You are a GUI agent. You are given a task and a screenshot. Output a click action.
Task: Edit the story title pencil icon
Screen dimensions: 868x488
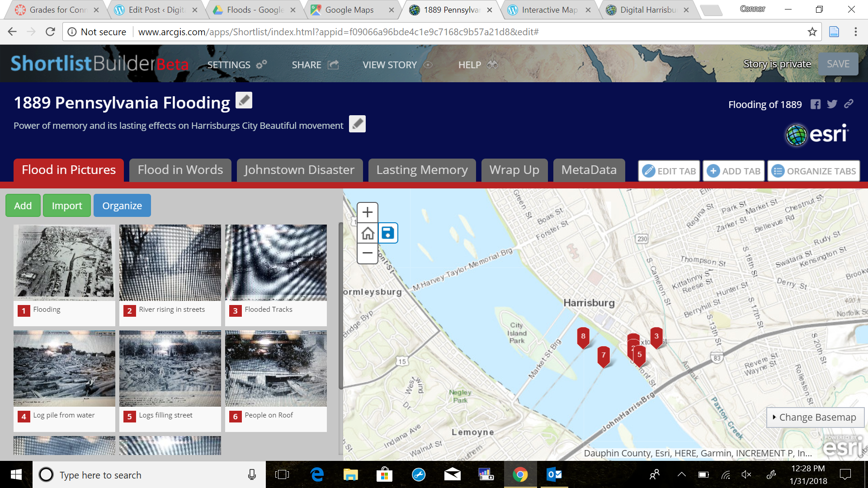[244, 100]
